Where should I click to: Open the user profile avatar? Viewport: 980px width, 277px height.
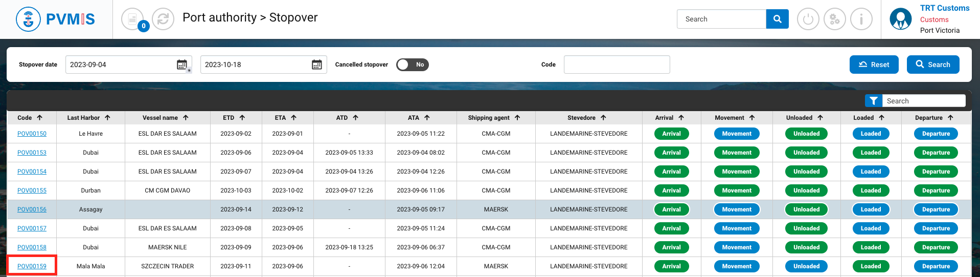(x=900, y=19)
